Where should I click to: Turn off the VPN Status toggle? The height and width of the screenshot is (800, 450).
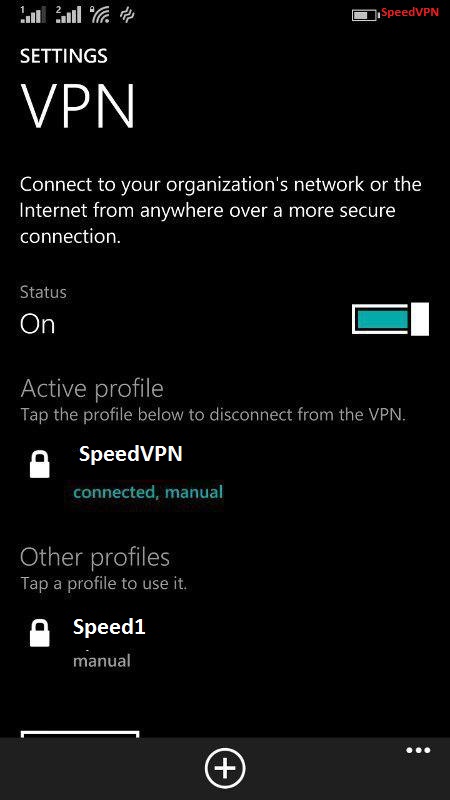[390, 319]
